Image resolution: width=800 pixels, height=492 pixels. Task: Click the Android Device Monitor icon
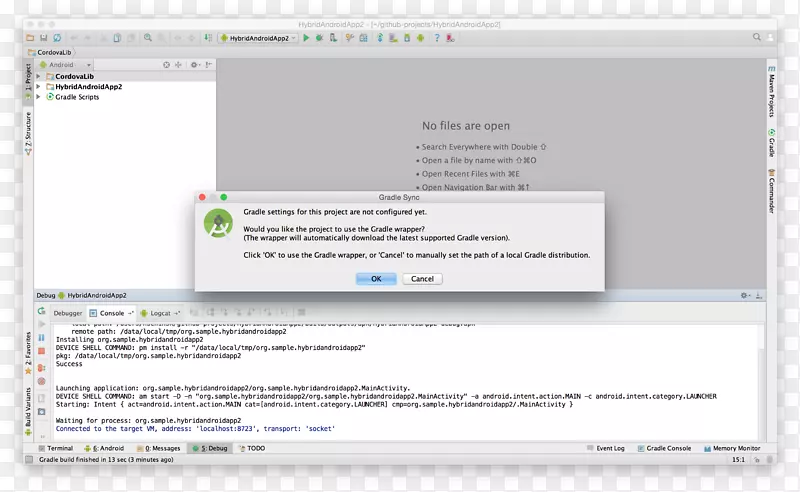(420, 38)
